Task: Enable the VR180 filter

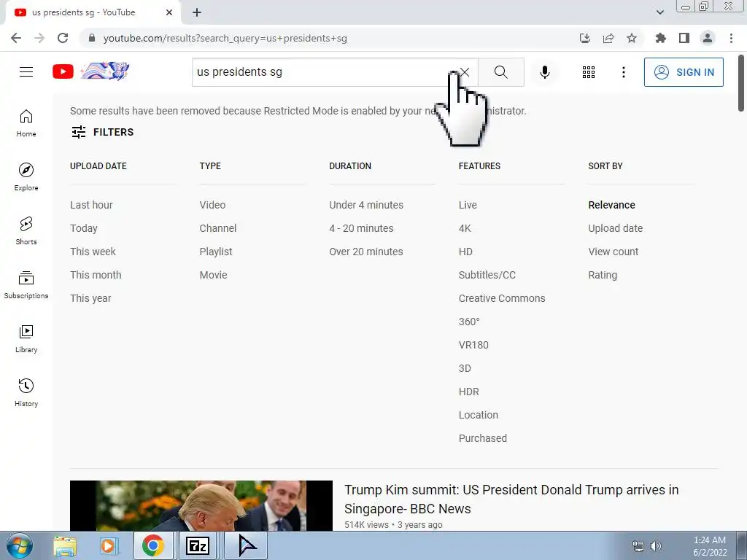Action: coord(473,345)
